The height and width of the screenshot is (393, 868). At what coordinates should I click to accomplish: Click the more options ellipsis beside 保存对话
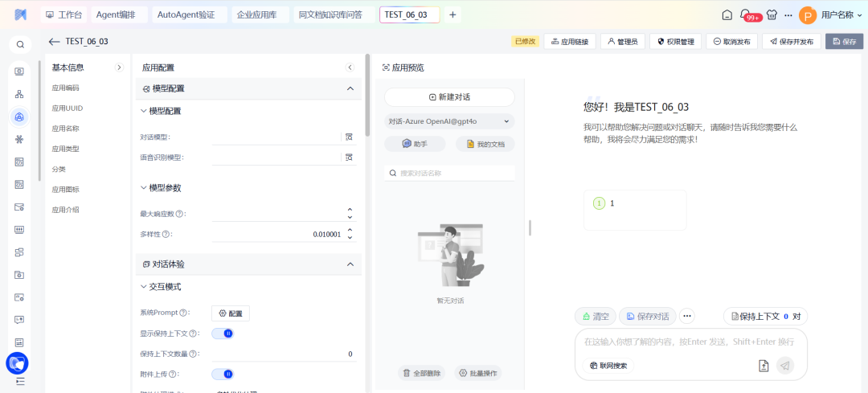[687, 317]
